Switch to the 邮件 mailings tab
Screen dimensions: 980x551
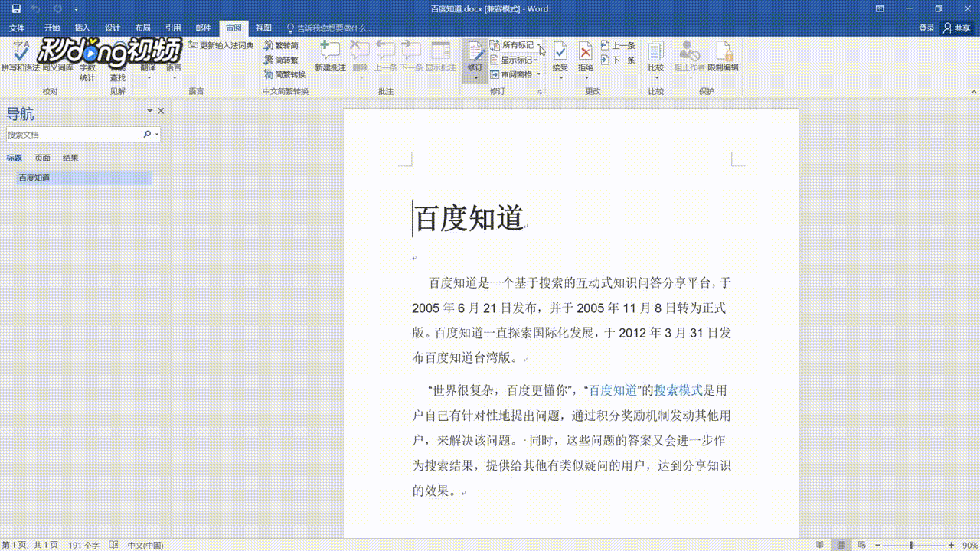tap(204, 28)
